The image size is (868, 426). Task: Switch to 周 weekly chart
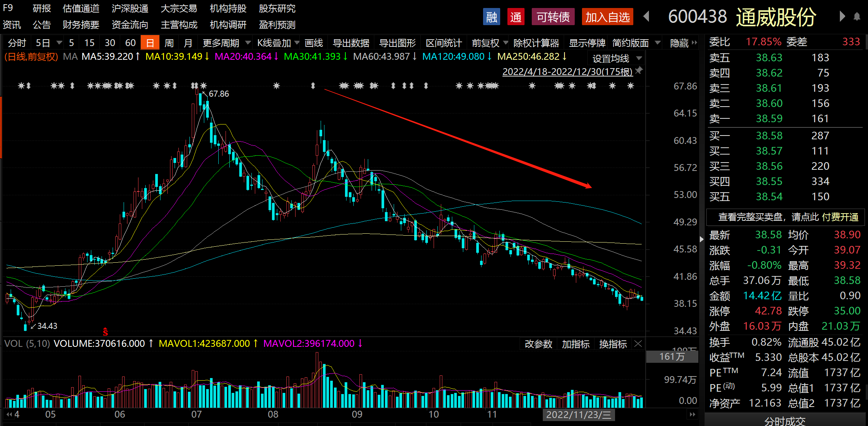click(169, 43)
